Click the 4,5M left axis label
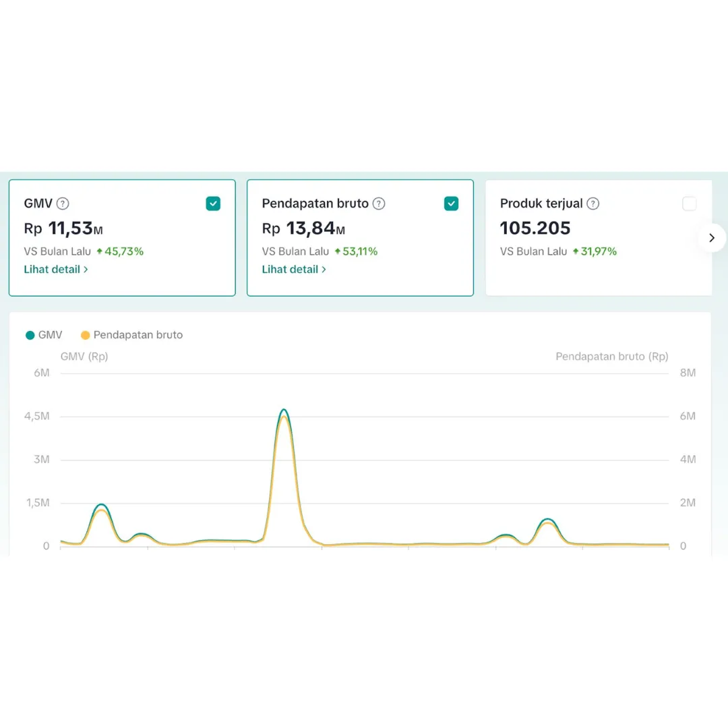 [36, 416]
